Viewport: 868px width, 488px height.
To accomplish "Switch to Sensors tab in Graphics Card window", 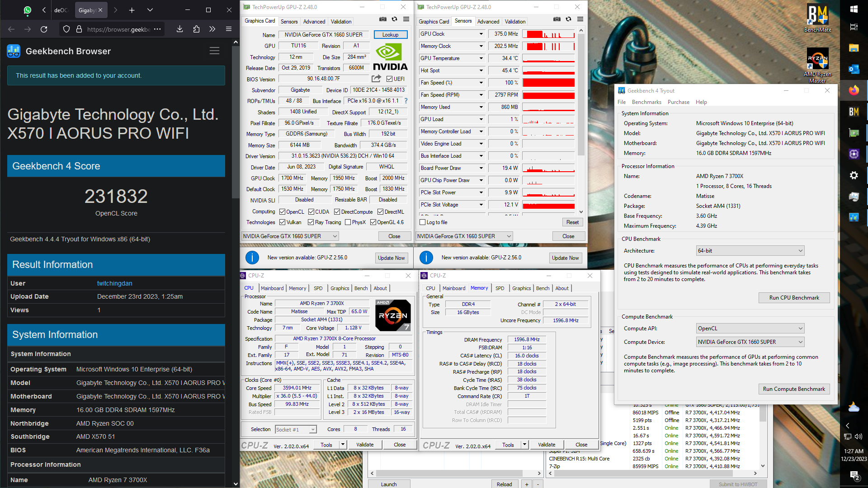I will (x=289, y=22).
